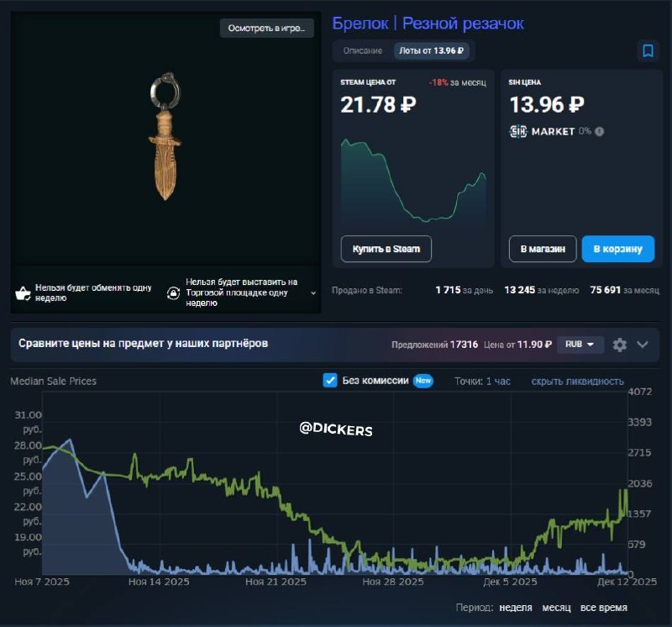672x627 pixels.
Task: Select the 'все время' chart period
Action: pyautogui.click(x=603, y=608)
